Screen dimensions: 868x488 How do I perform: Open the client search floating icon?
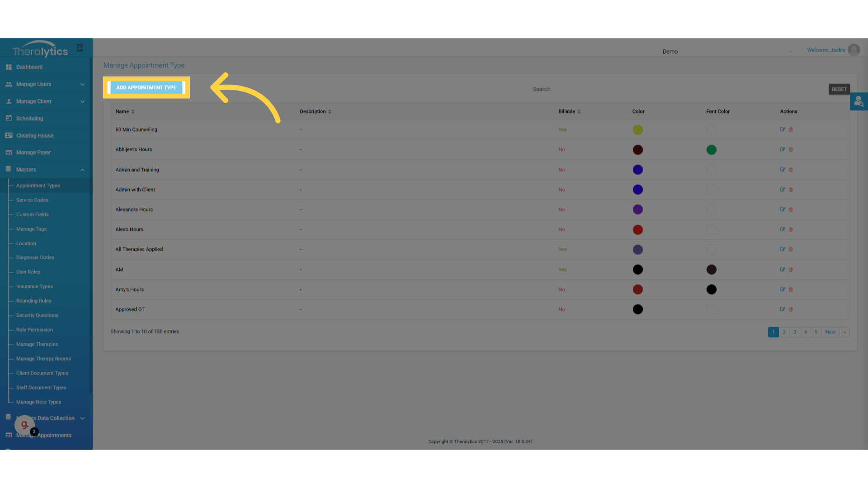point(859,102)
